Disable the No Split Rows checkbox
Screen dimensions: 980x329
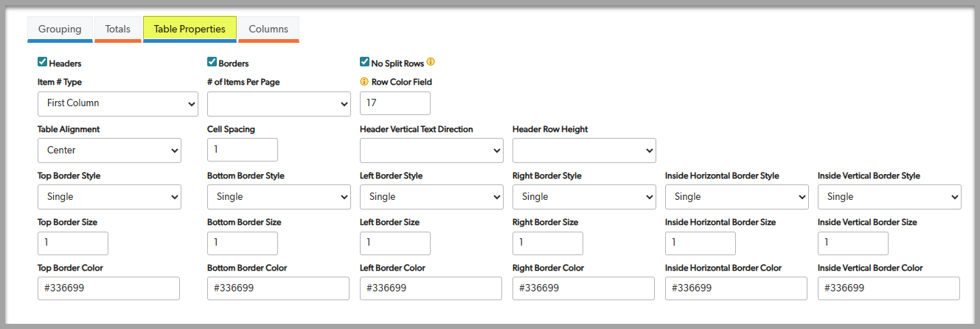[364, 63]
